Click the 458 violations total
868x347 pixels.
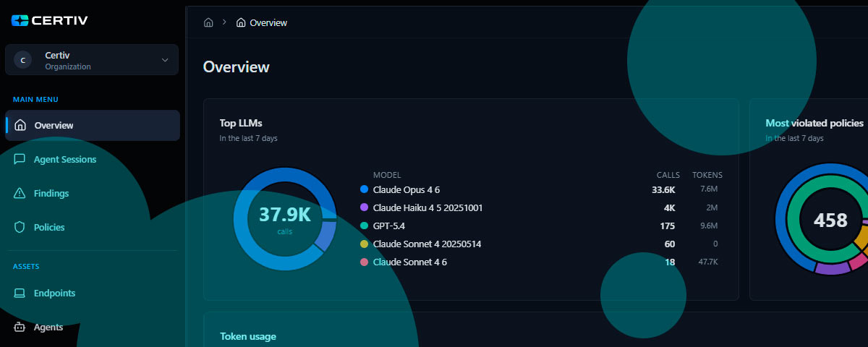(x=830, y=220)
